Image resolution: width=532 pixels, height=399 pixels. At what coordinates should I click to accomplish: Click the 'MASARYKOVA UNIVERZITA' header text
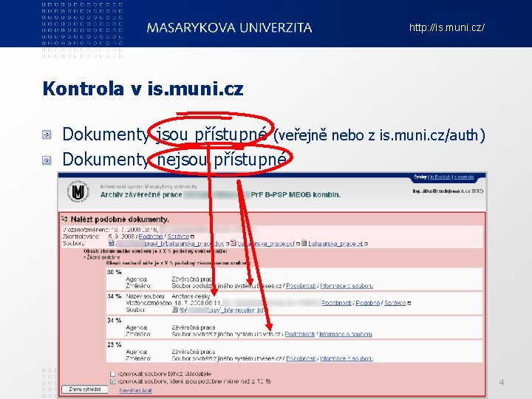click(229, 27)
